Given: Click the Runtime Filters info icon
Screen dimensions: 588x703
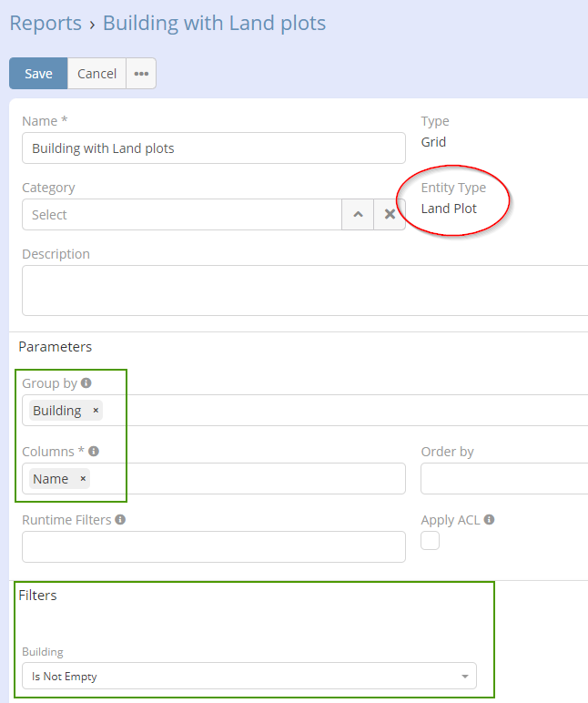Looking at the screenshot, I should tap(121, 520).
